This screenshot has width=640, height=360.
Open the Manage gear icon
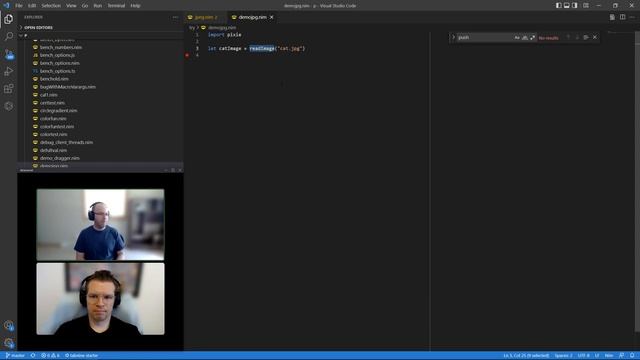[9, 343]
